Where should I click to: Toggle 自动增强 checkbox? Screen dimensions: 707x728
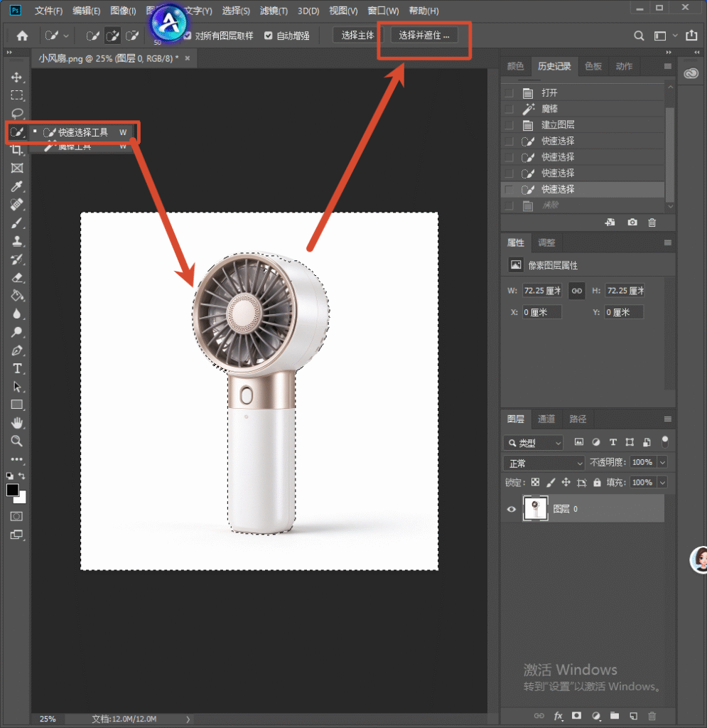coord(268,36)
